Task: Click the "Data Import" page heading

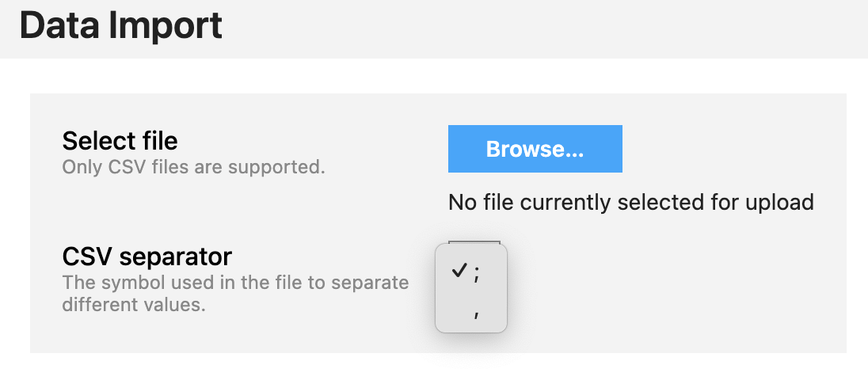Action: pyautogui.click(x=120, y=25)
